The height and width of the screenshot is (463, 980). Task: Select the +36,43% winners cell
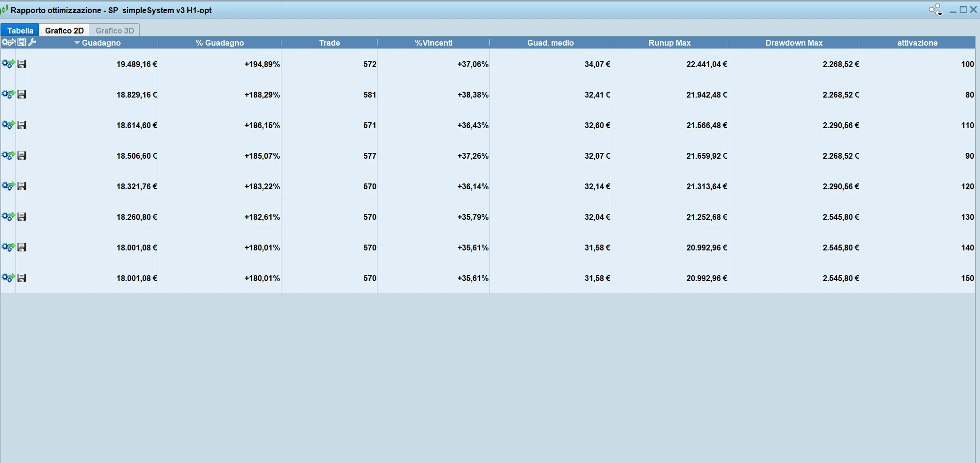pos(434,125)
